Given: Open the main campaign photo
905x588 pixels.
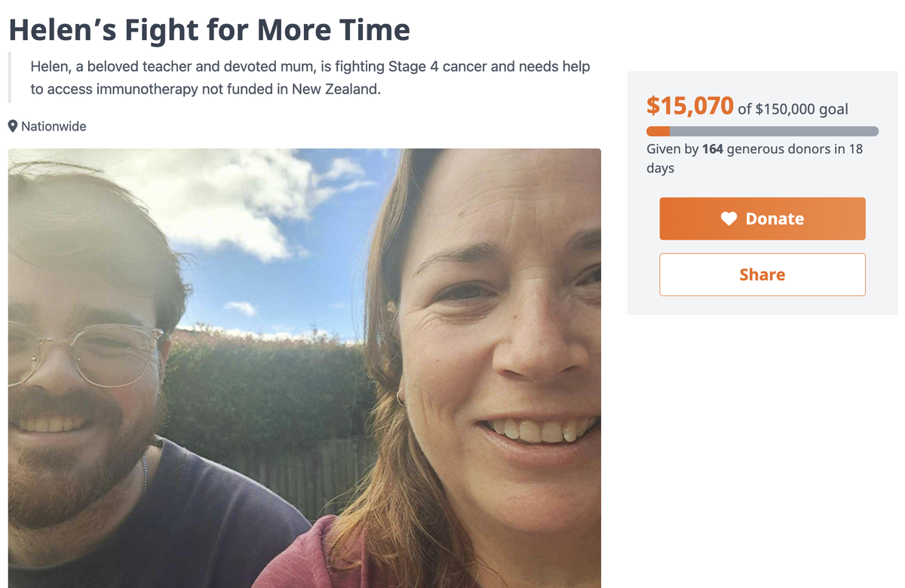Looking at the screenshot, I should (x=305, y=368).
